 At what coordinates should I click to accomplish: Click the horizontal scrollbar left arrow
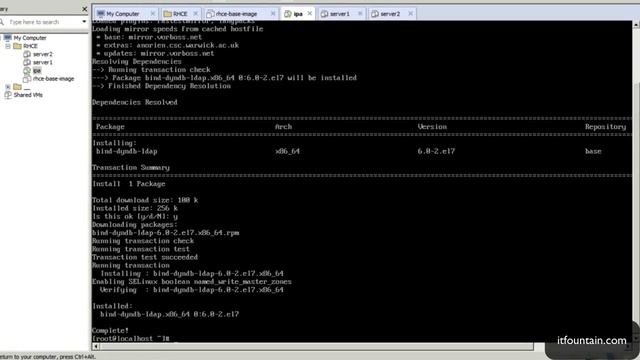(x=96, y=347)
